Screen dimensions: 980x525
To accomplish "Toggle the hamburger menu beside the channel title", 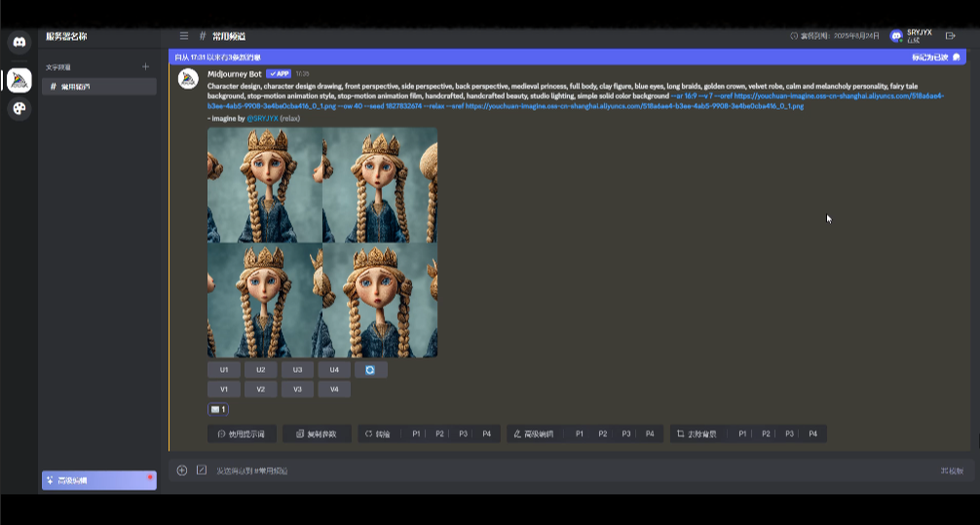I will [184, 36].
